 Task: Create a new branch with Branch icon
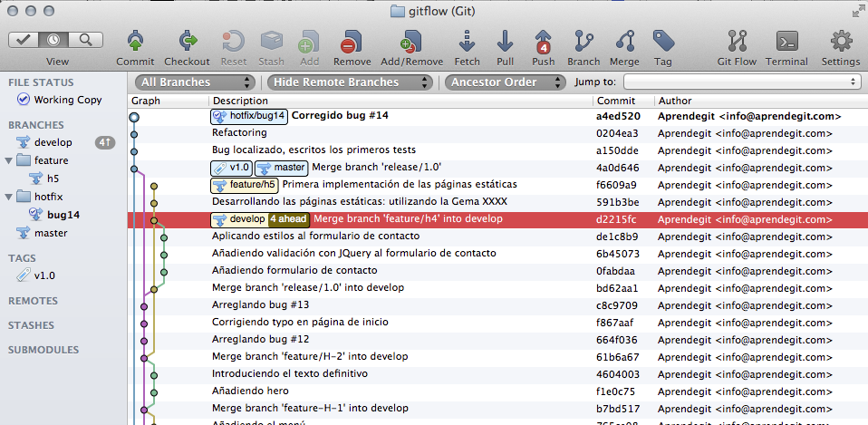583,42
